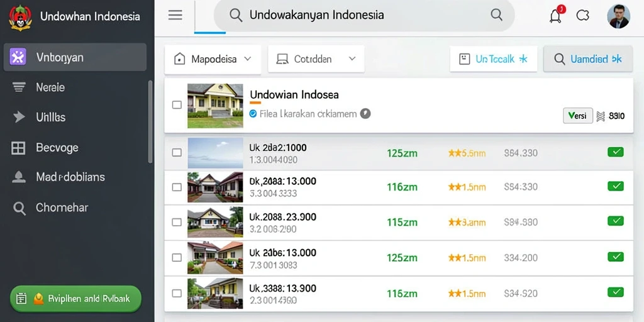The image size is (644, 322).
Task: Click the clipboard icon in green button
Action: (x=21, y=299)
